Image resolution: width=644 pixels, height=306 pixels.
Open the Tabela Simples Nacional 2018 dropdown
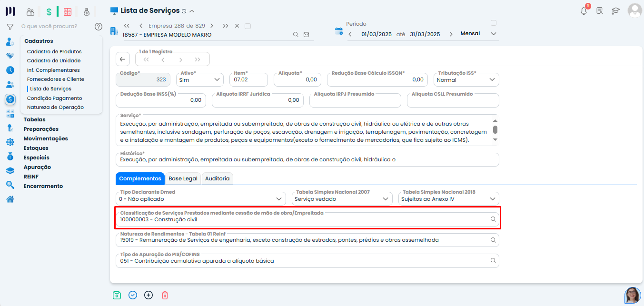coord(448,199)
